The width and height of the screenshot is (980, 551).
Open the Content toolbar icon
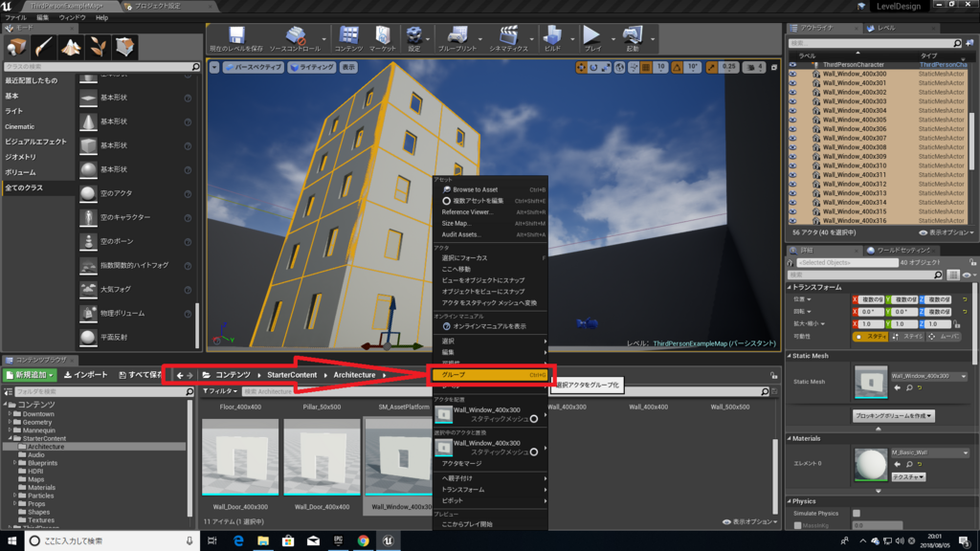point(348,38)
